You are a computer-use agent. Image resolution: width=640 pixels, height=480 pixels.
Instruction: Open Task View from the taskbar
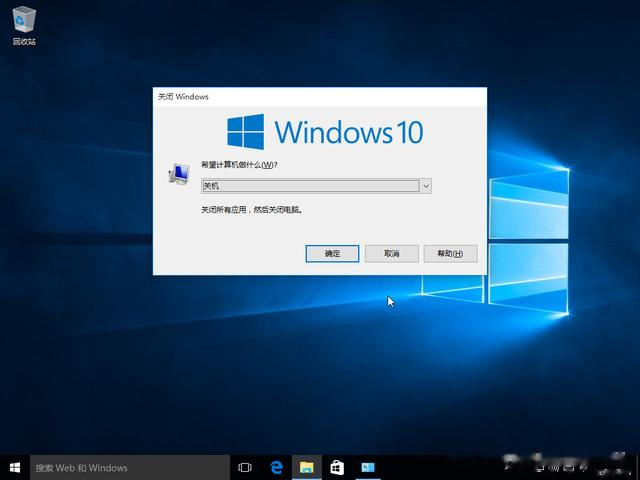pos(245,468)
